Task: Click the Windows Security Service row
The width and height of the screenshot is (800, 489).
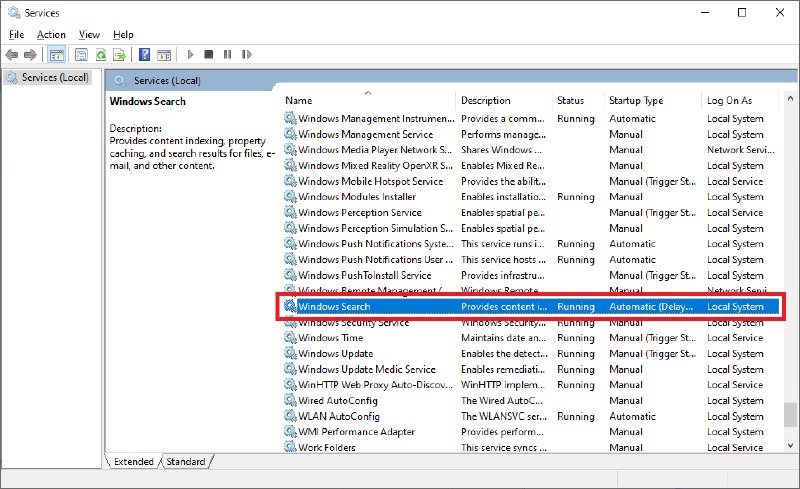Action: pos(531,325)
